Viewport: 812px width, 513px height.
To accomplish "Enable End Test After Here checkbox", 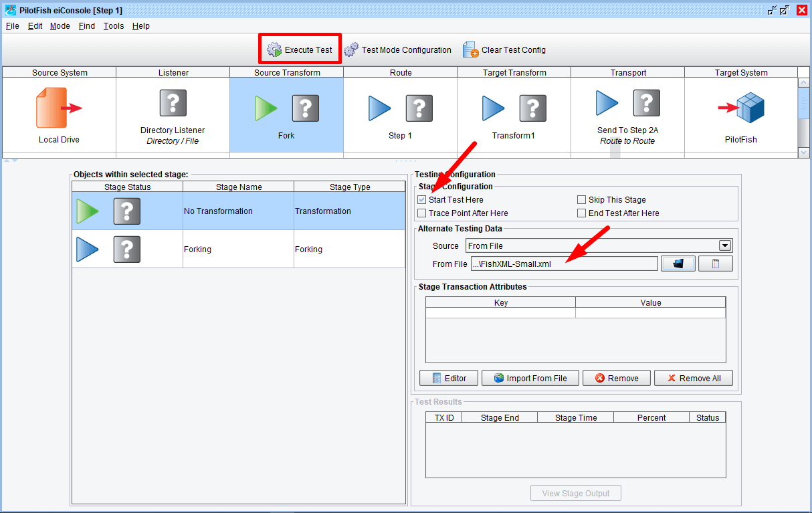I will (x=581, y=213).
